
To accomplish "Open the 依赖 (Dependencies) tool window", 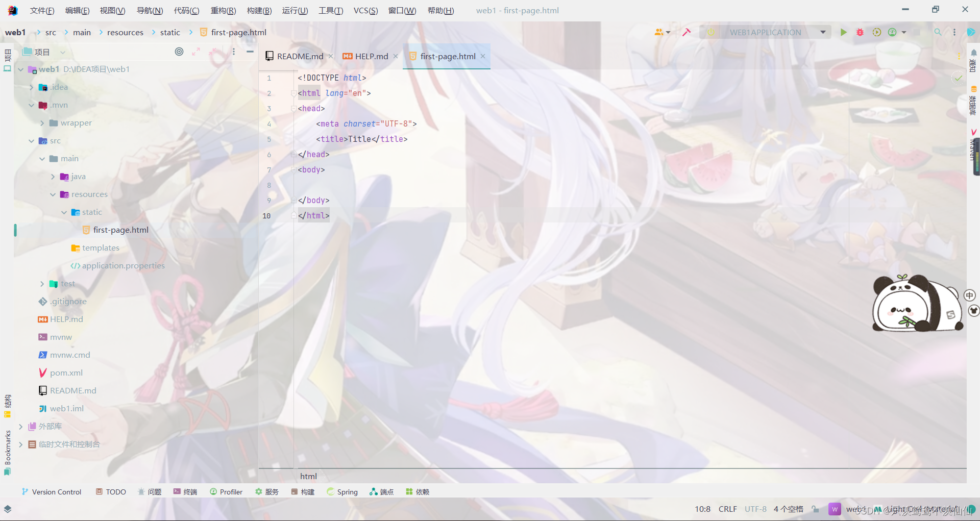I will (x=418, y=492).
